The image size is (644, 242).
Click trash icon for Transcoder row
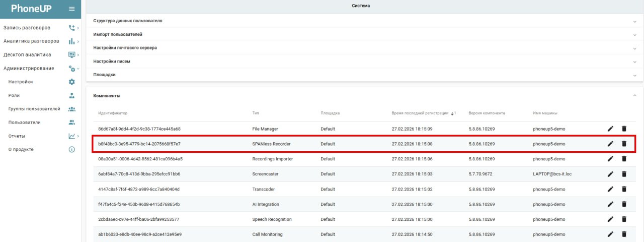click(624, 189)
